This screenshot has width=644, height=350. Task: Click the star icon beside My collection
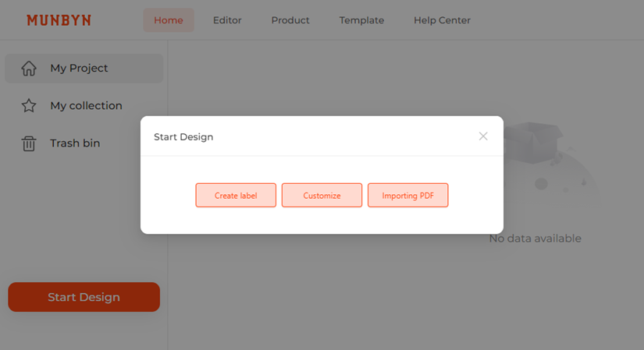point(29,105)
